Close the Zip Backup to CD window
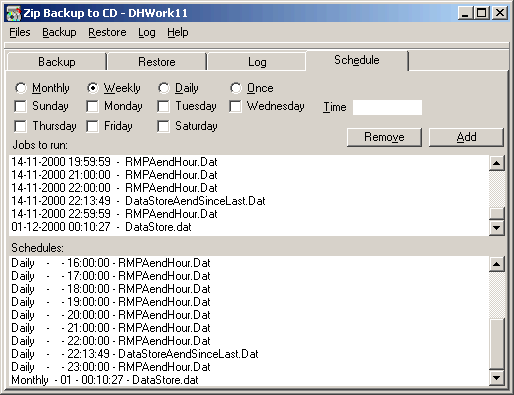This screenshot has height=395, width=514. 500,13
